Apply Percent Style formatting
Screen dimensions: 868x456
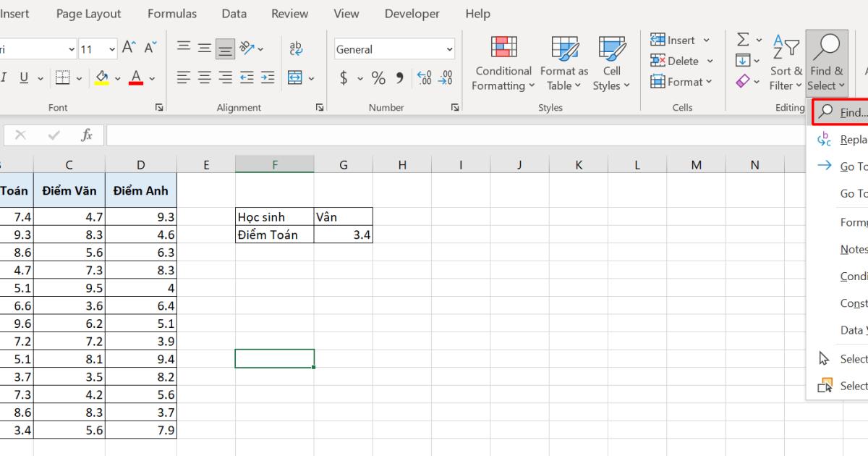(x=378, y=78)
